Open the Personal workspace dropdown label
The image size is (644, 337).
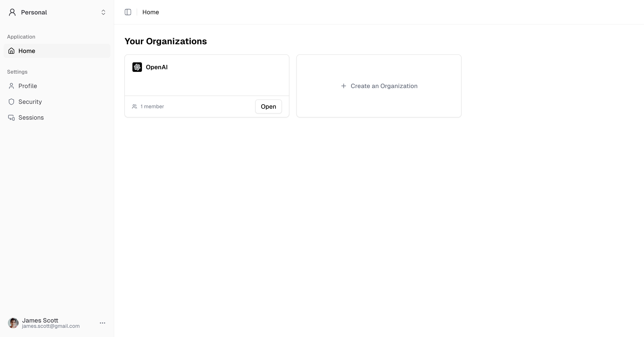point(34,12)
